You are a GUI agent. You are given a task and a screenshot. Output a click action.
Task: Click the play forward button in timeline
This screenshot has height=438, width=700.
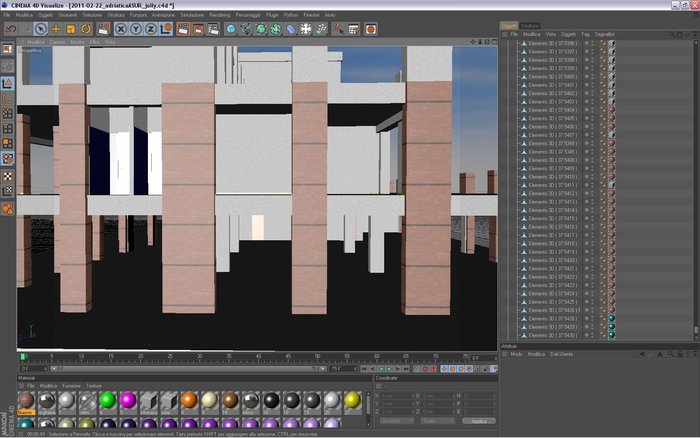(x=389, y=369)
